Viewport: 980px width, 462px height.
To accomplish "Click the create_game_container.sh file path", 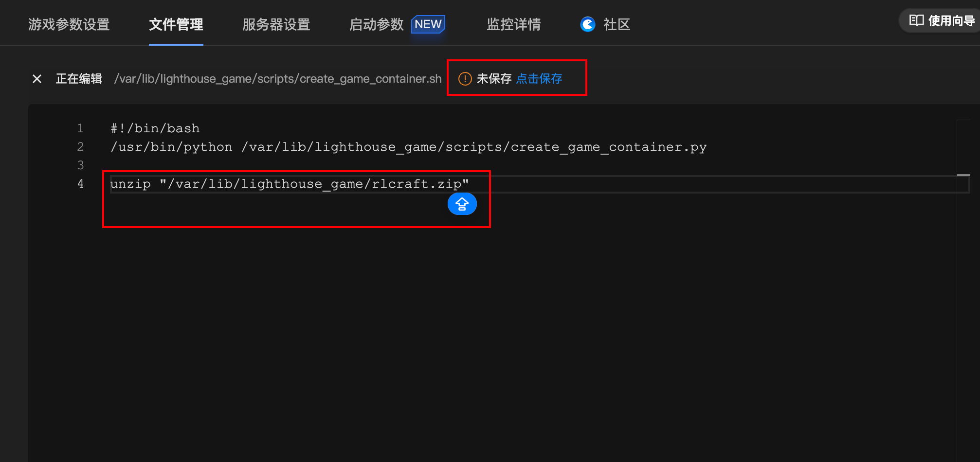I will pos(278,79).
